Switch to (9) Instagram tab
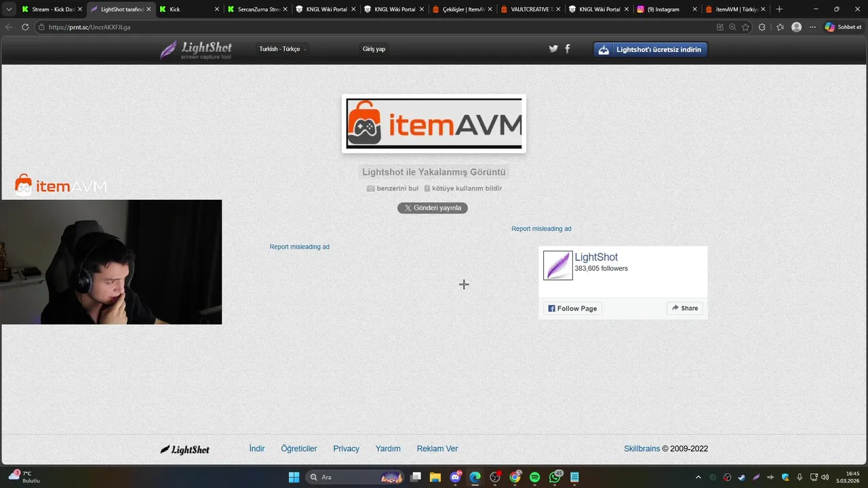 [667, 9]
